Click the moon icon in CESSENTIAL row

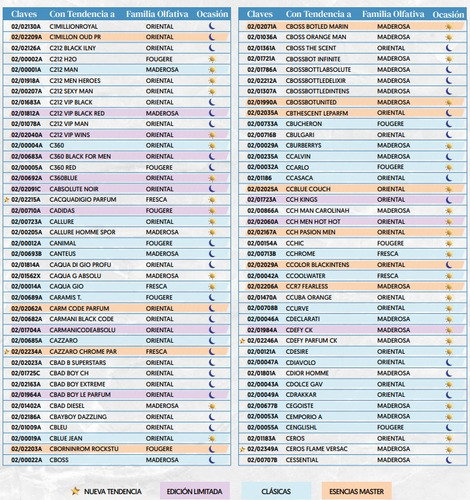point(449,460)
